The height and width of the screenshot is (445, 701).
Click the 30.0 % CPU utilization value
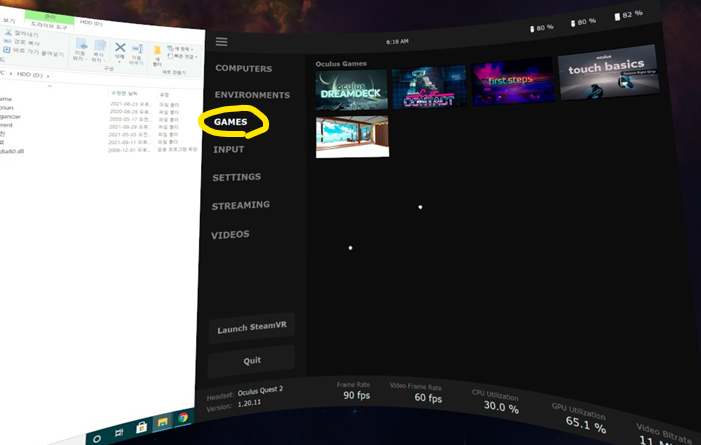click(x=501, y=407)
